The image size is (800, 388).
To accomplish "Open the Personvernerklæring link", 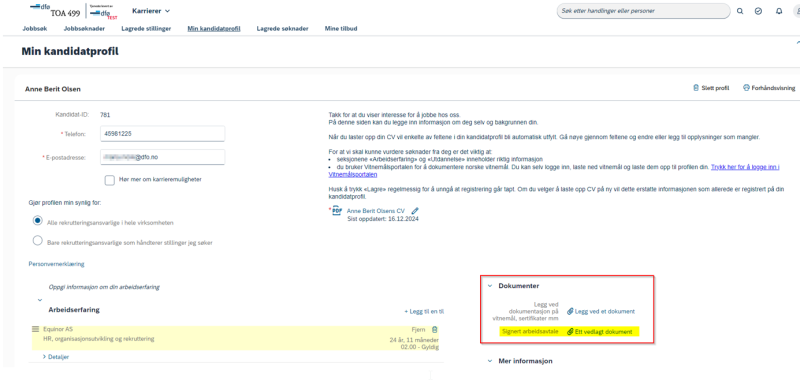I will click(57, 264).
